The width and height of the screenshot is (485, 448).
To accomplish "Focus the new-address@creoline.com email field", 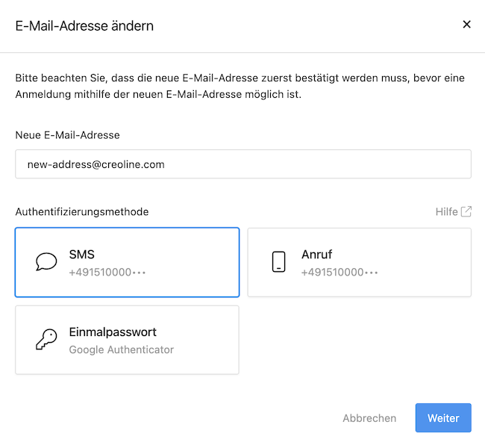I will pos(243,164).
